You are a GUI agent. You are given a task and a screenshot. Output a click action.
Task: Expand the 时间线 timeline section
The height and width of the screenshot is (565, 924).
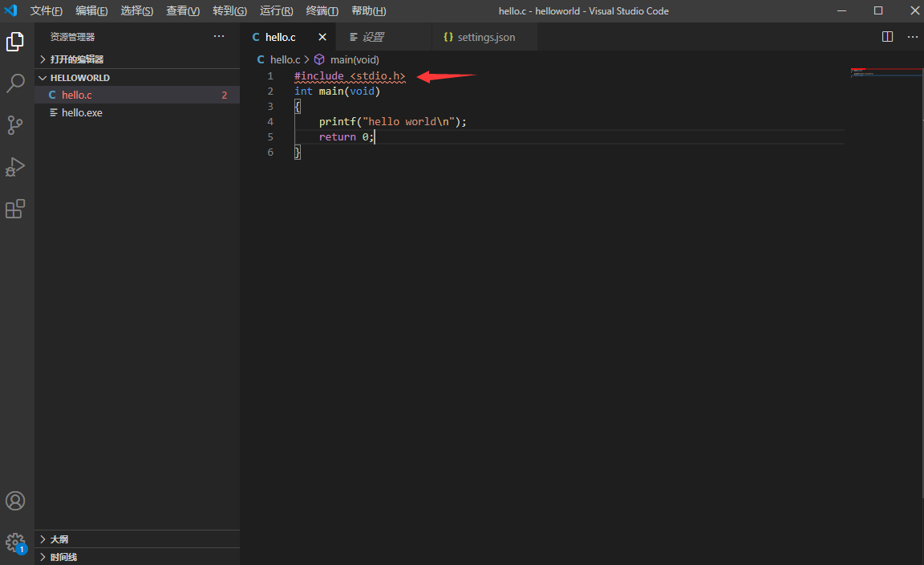(136, 557)
